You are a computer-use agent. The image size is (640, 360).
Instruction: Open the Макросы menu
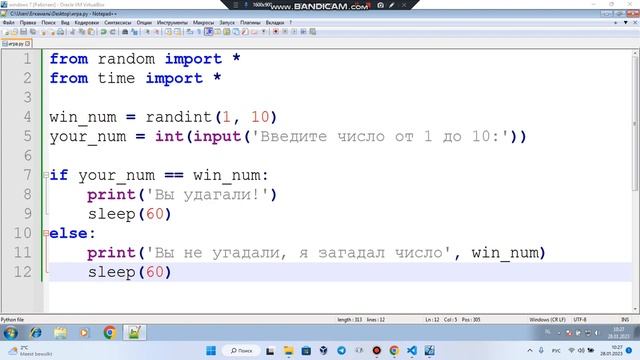pyautogui.click(x=203, y=23)
